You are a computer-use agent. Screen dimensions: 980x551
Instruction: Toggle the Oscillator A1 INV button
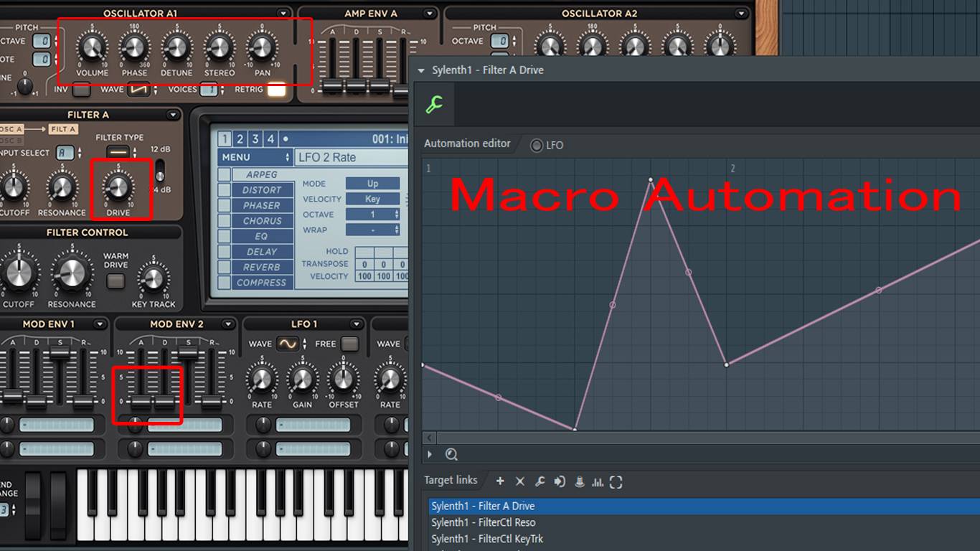click(x=82, y=90)
